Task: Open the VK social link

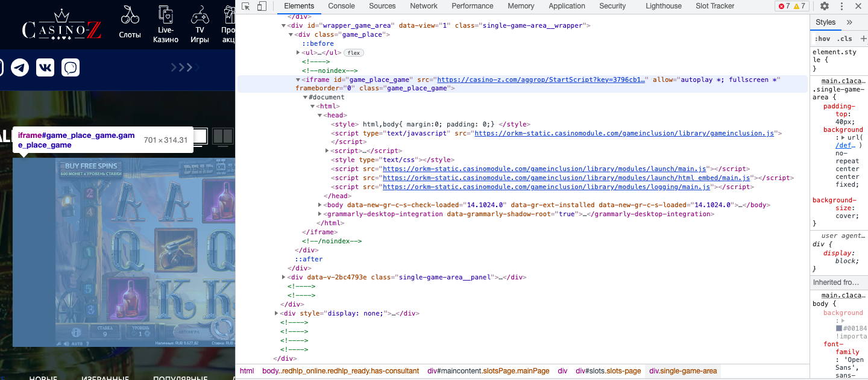Action: click(45, 67)
